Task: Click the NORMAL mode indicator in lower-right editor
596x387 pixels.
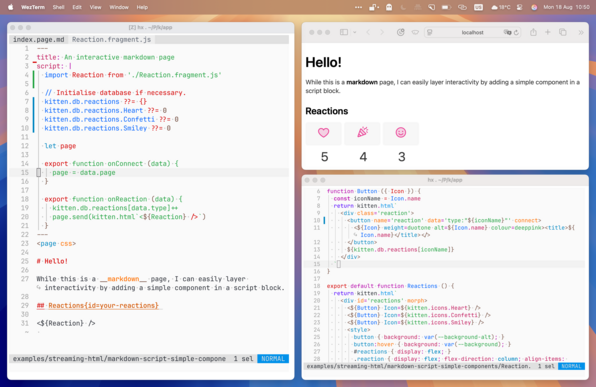Action: pos(571,366)
